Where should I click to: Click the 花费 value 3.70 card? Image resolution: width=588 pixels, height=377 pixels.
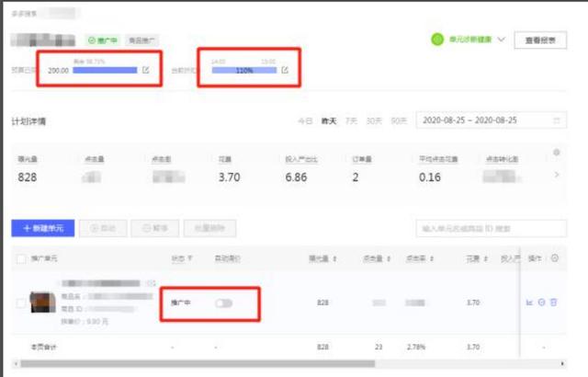click(229, 177)
